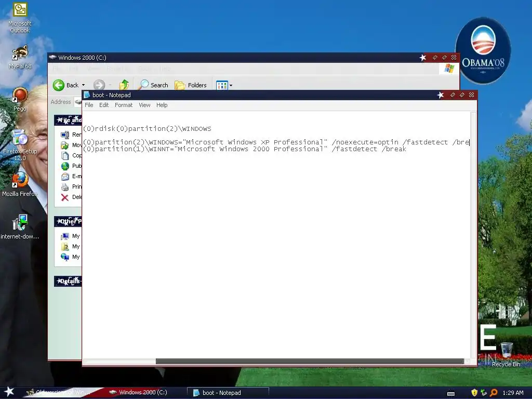Click the Publish to Web globe icon
This screenshot has width=532, height=399.
coord(65,166)
